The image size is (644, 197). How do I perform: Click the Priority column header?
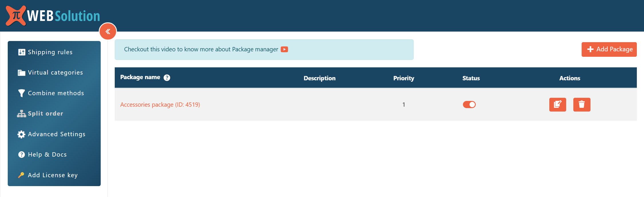tap(403, 78)
